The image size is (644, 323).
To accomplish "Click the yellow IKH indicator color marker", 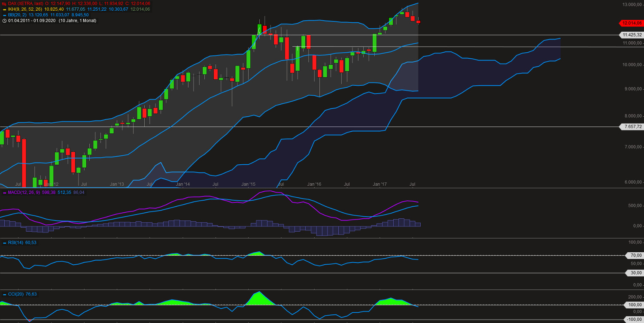I will (4, 9).
